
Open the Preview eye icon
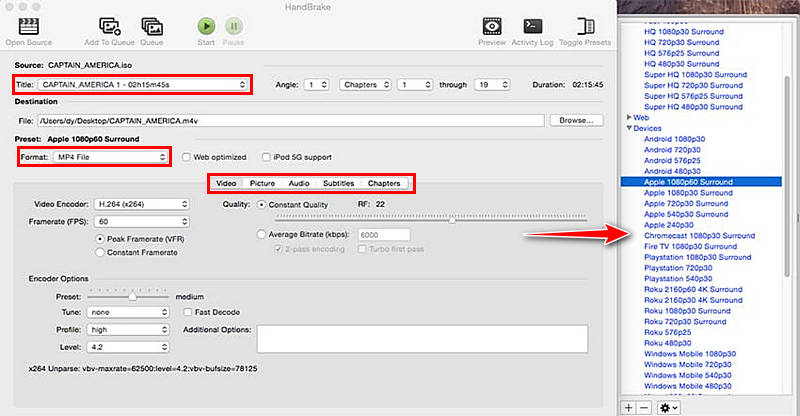pyautogui.click(x=492, y=26)
